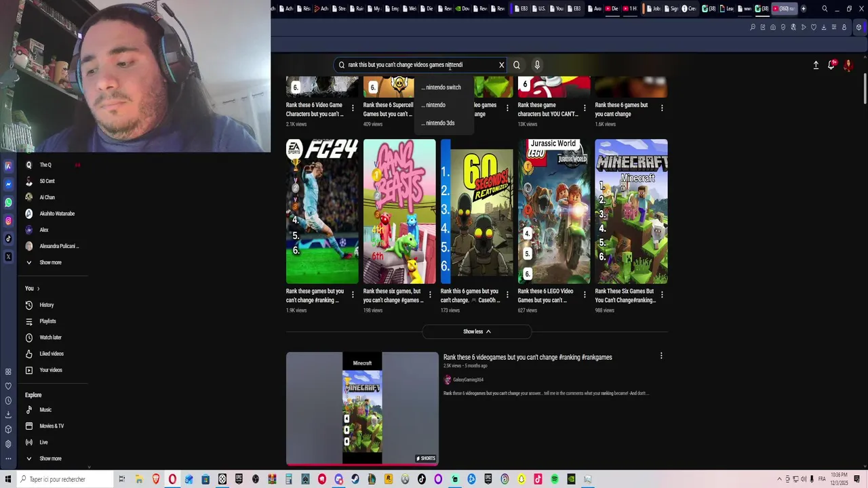This screenshot has width=868, height=488.
Task: Open the YouTube notifications bell
Action: (831, 65)
